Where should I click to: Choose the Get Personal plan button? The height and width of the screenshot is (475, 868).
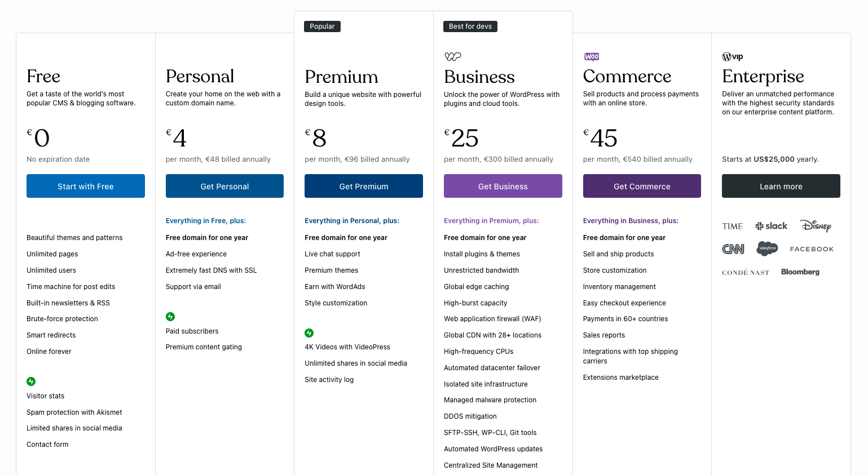click(x=224, y=187)
